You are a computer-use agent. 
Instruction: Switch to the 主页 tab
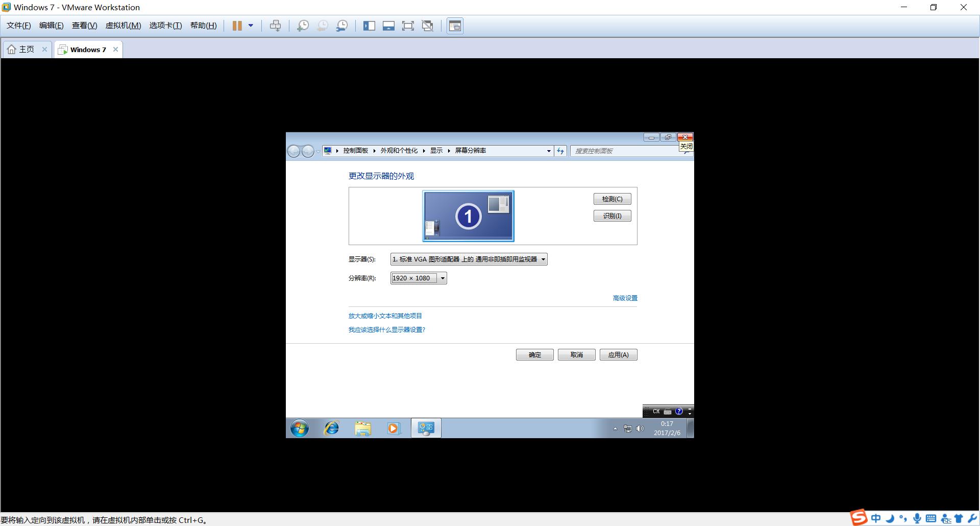[x=21, y=50]
